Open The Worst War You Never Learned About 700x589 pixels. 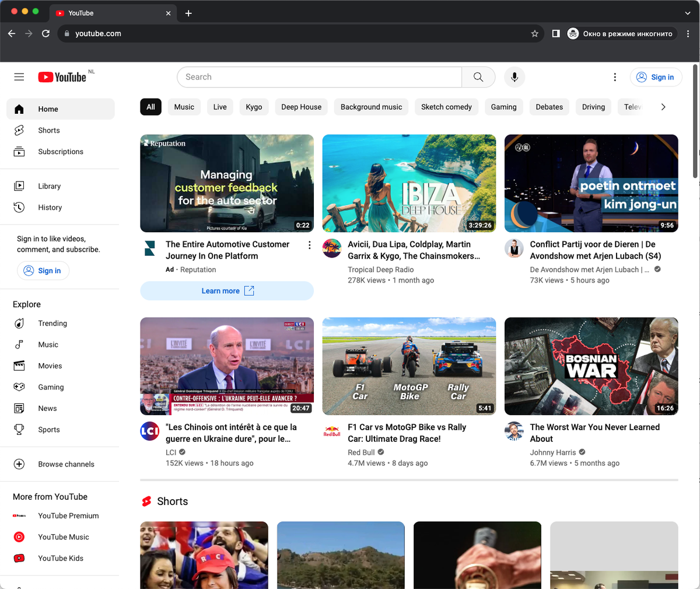[x=594, y=433]
